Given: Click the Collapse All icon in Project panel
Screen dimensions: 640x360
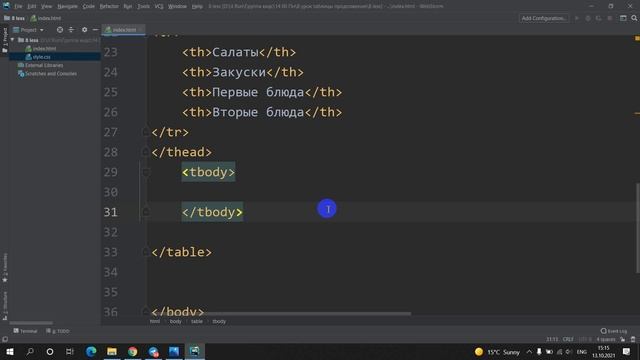Looking at the screenshot, I should [x=71, y=30].
